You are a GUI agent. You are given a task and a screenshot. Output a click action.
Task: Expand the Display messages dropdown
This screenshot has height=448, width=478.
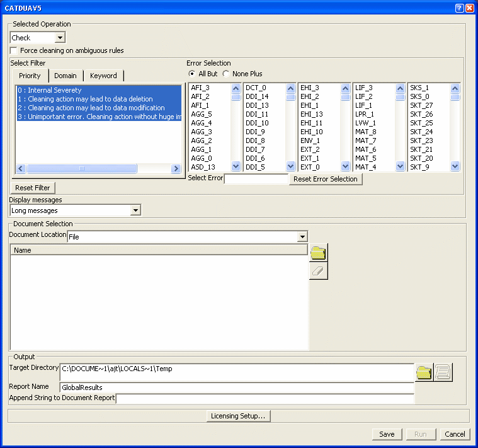point(135,210)
